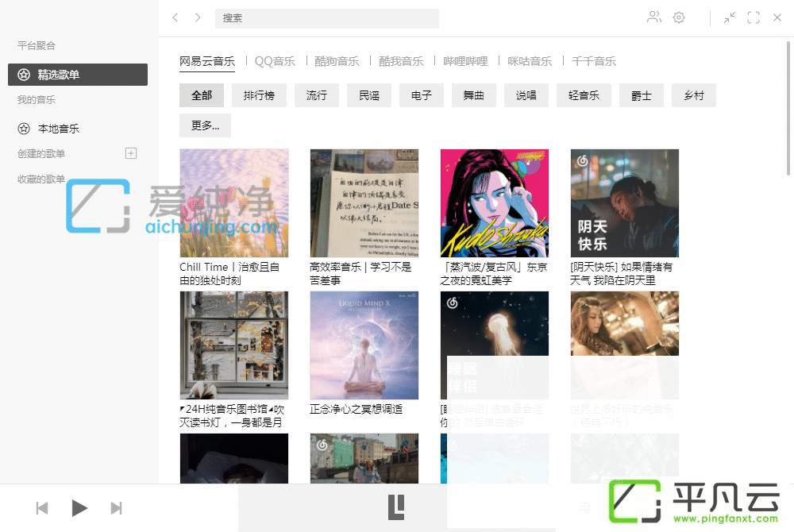Play the current track
The height and width of the screenshot is (532, 794).
point(79,507)
